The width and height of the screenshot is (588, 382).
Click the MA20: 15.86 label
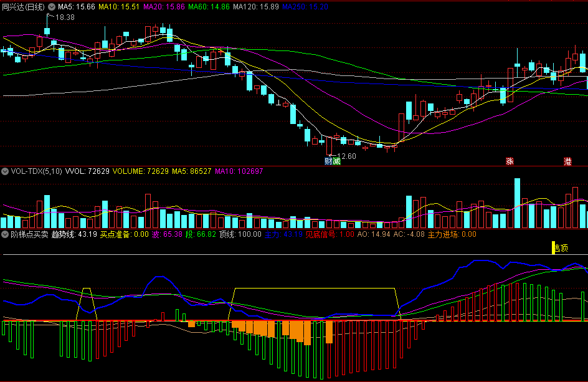[164, 7]
